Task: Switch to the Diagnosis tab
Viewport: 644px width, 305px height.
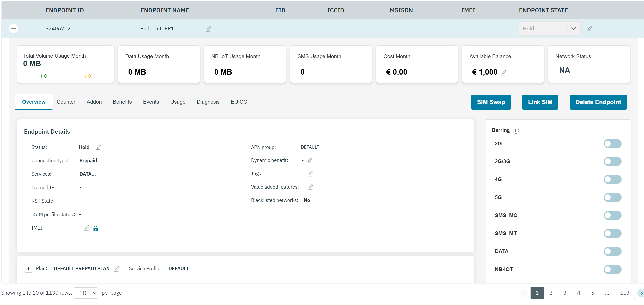Action: [208, 102]
